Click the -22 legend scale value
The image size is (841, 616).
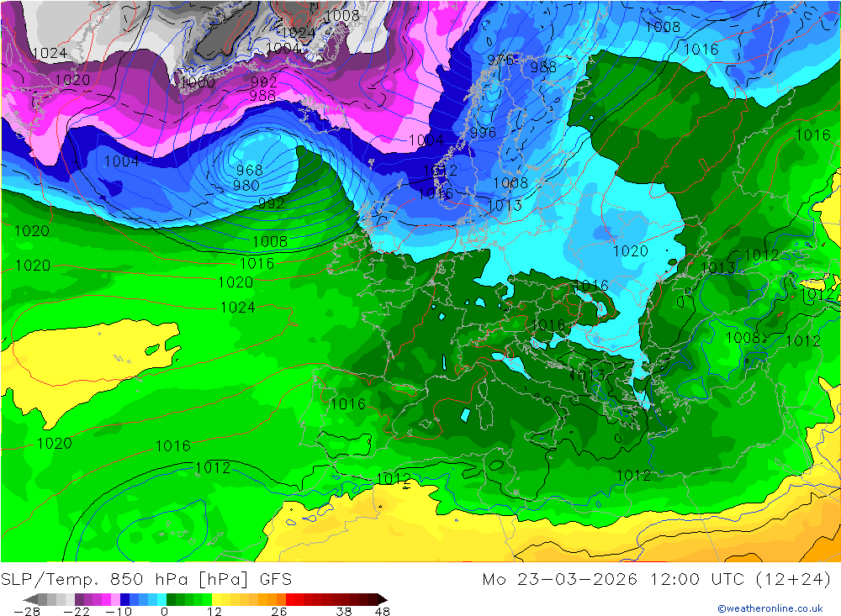[77, 612]
